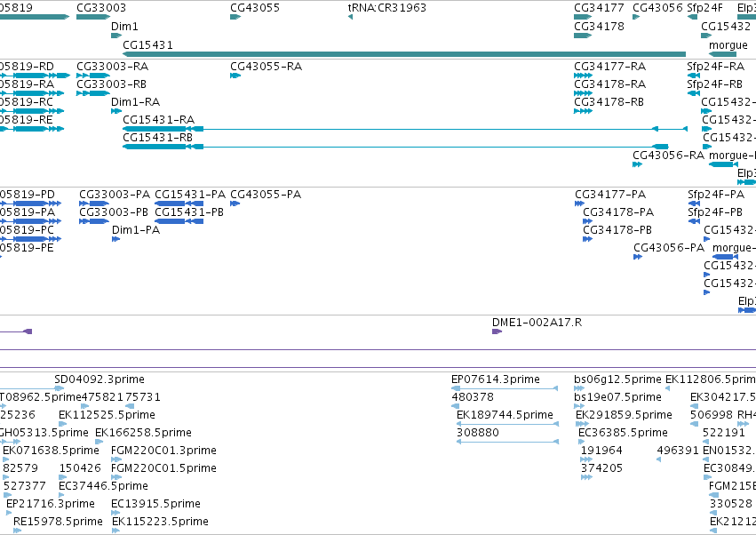This screenshot has height=535, width=756.
Task: Select transcript Dim1-RA
Action: point(136,102)
